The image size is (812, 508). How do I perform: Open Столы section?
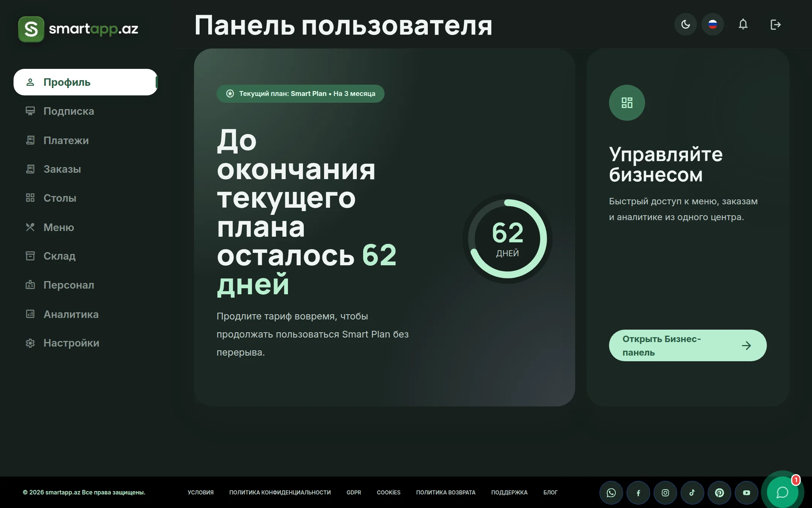(86, 198)
